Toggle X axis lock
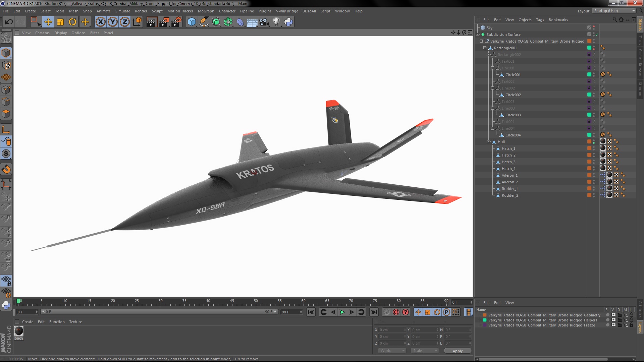Image resolution: width=644 pixels, height=362 pixels. point(100,22)
